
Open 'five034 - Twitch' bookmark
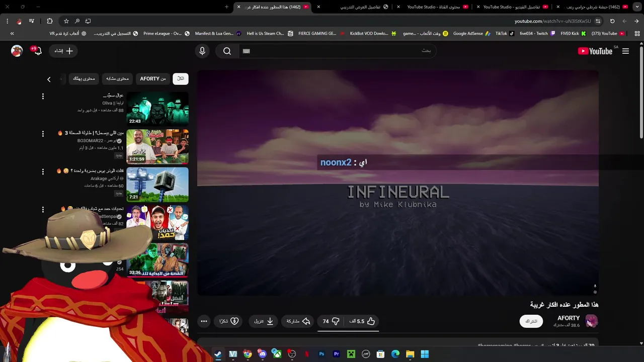click(537, 34)
